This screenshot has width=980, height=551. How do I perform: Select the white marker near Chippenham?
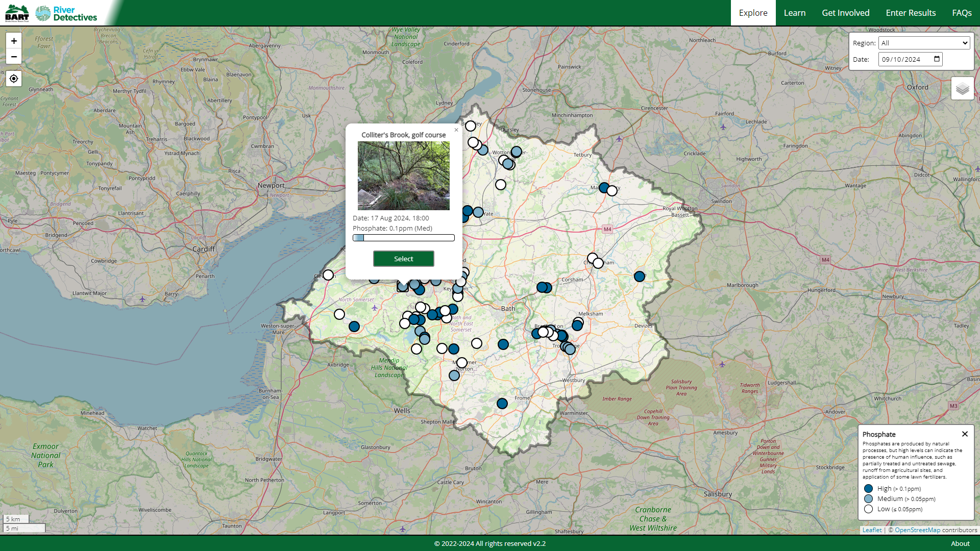click(598, 263)
